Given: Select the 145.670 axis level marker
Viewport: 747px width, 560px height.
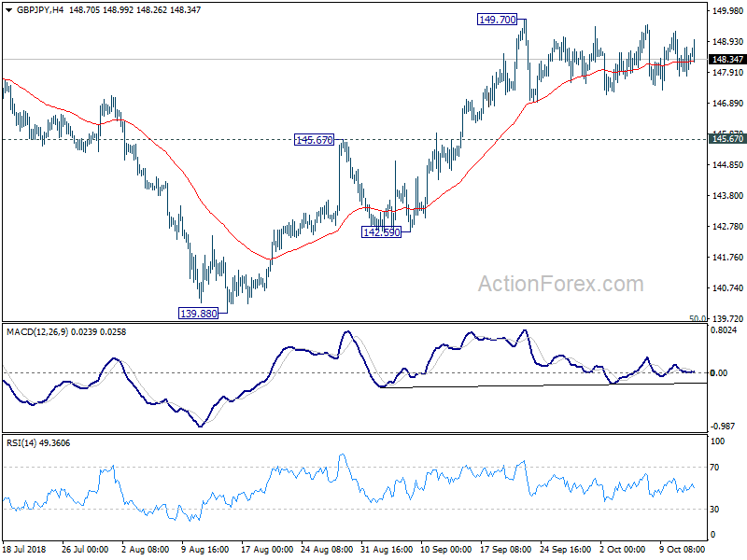Looking at the screenshot, I should point(727,138).
